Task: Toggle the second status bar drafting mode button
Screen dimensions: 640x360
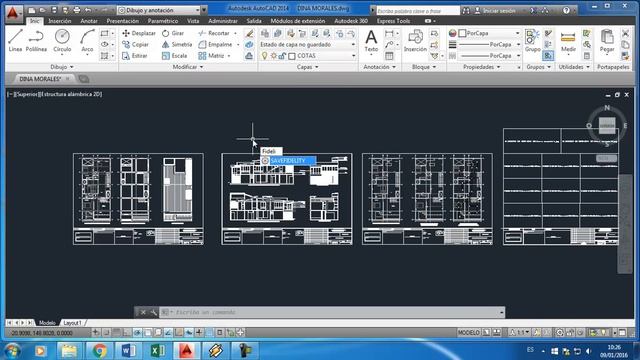Action: click(x=106, y=333)
